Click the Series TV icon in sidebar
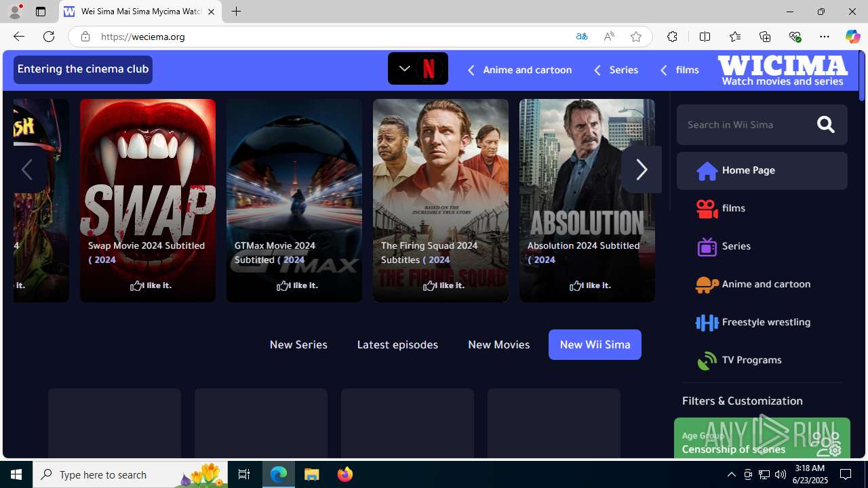This screenshot has width=868, height=488. click(707, 247)
